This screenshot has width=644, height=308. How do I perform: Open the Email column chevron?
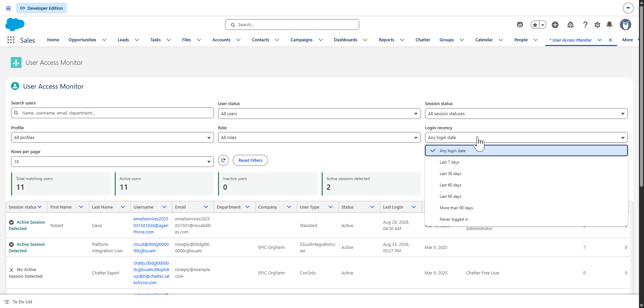[206, 207]
